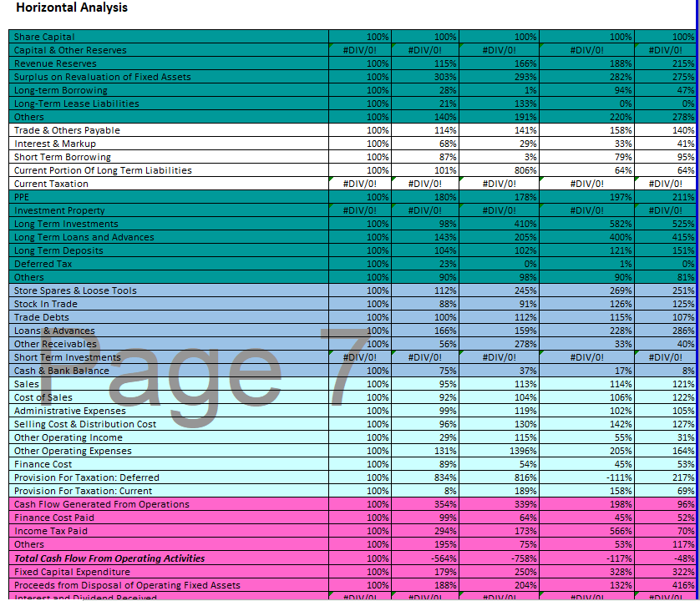Select the Income Tax Paid row
Screen dimensions: 700x601
(54, 531)
